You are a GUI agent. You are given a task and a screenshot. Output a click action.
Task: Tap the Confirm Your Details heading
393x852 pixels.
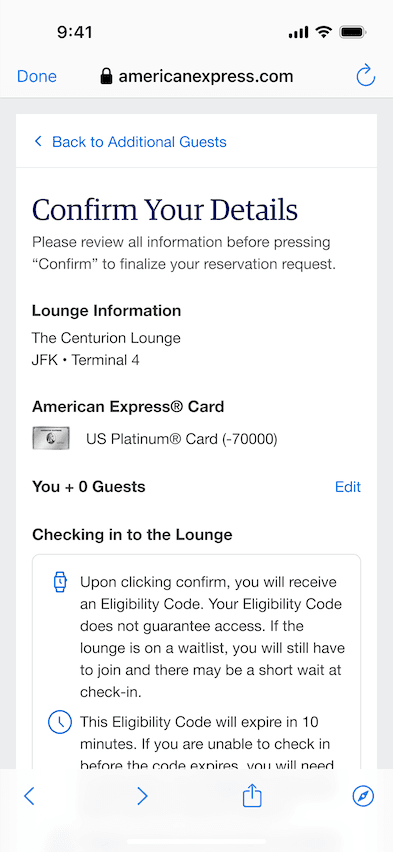pyautogui.click(x=165, y=209)
